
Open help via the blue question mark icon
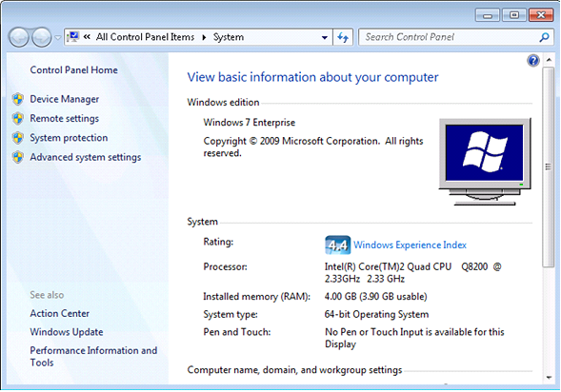pyautogui.click(x=533, y=60)
